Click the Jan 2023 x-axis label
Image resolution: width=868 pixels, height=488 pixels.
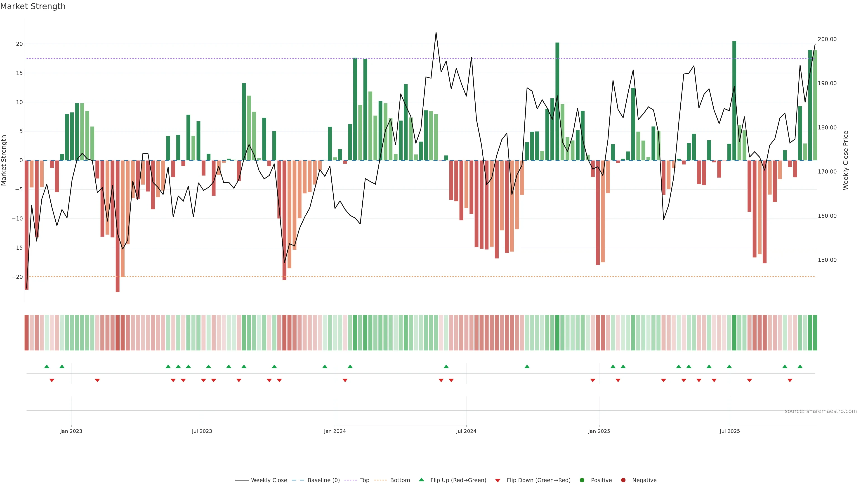71,431
